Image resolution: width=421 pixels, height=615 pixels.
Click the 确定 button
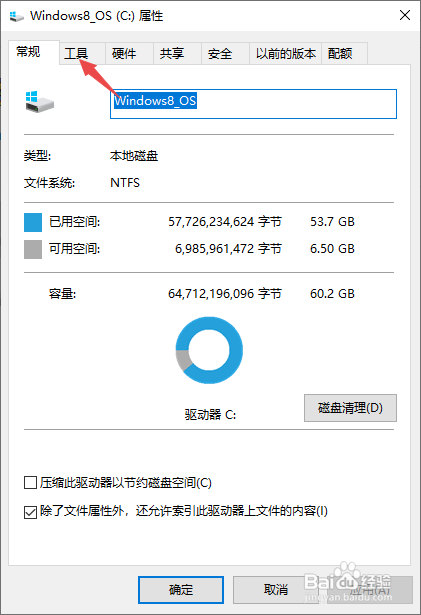click(181, 590)
